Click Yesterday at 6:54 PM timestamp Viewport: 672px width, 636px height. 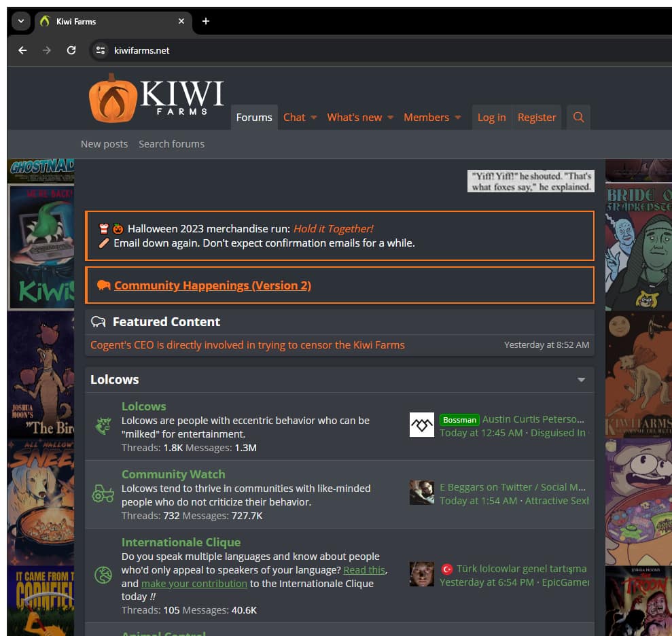coord(487,582)
